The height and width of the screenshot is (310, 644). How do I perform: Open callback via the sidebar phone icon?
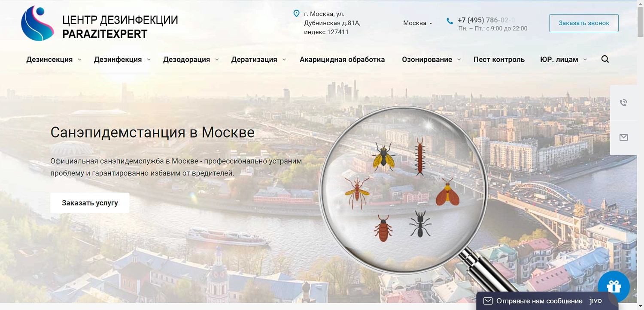click(x=623, y=102)
